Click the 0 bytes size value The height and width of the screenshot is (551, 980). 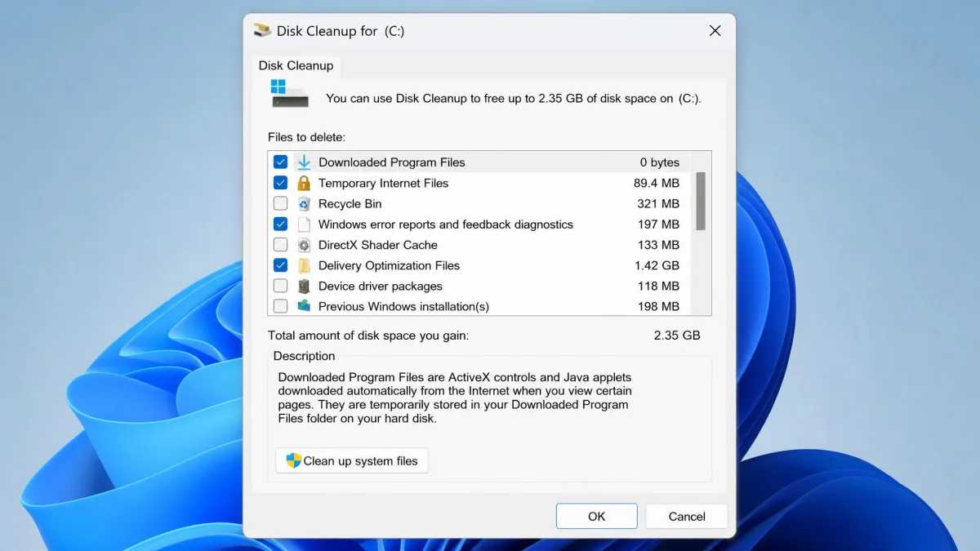[660, 162]
